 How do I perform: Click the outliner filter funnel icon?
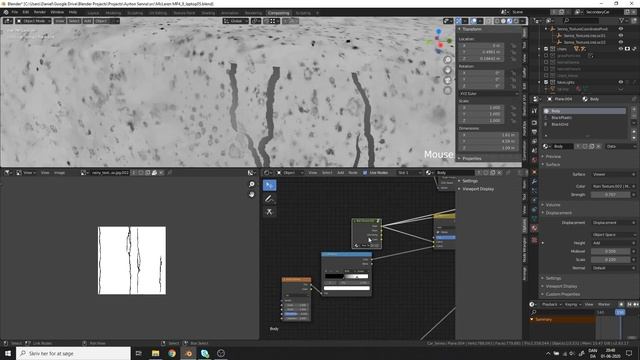pyautogui.click(x=622, y=20)
